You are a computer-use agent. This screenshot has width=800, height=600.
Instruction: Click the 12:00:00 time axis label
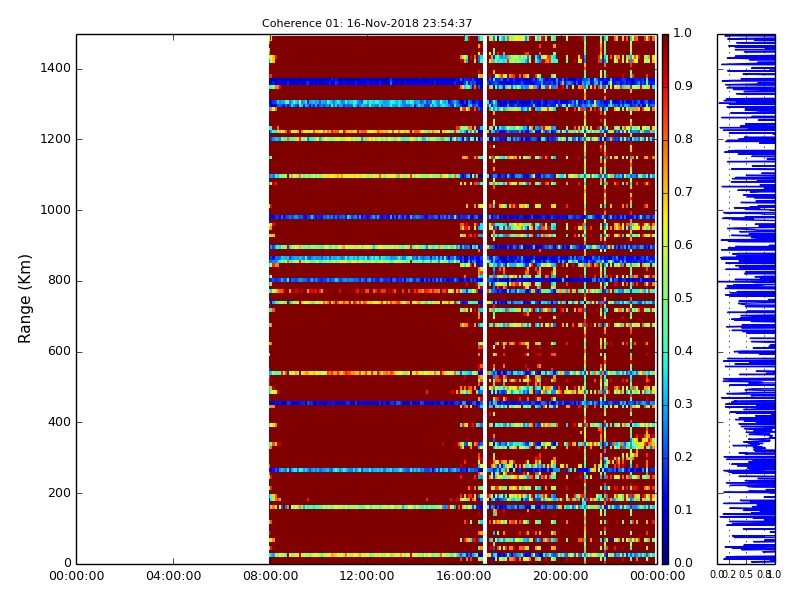[367, 576]
